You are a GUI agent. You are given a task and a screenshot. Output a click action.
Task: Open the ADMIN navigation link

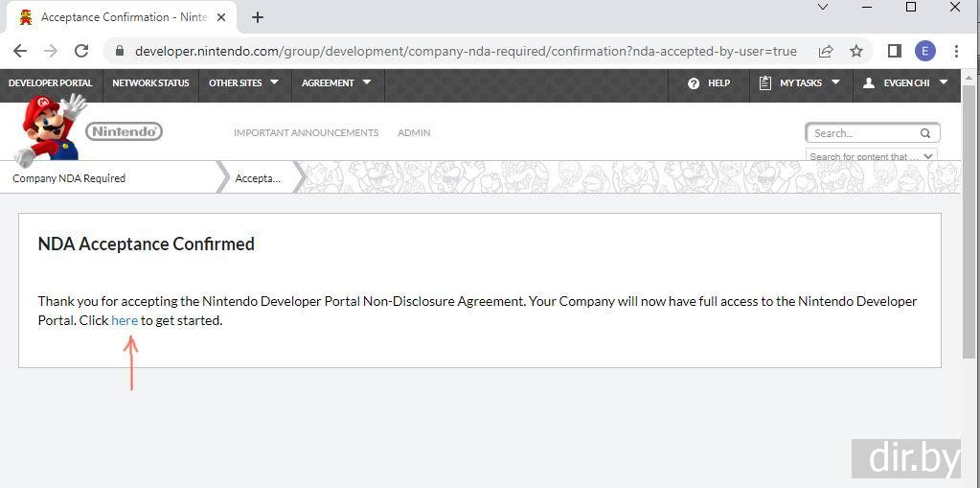click(x=414, y=132)
